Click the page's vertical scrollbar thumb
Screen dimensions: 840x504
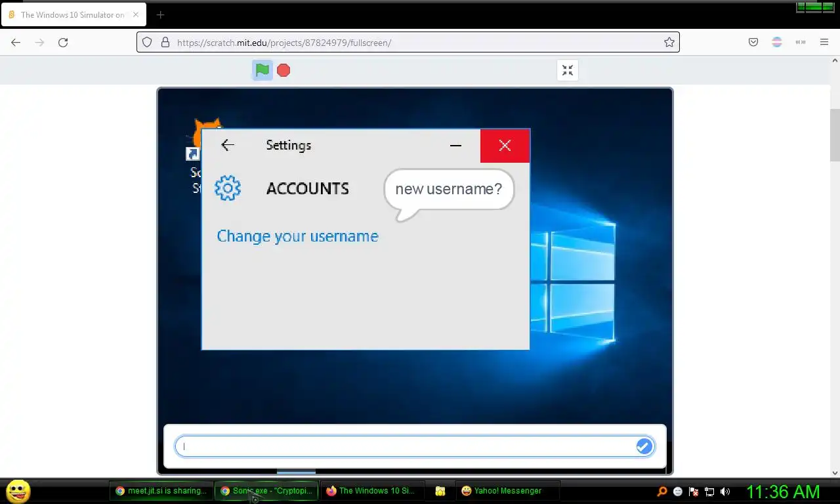pos(835,135)
